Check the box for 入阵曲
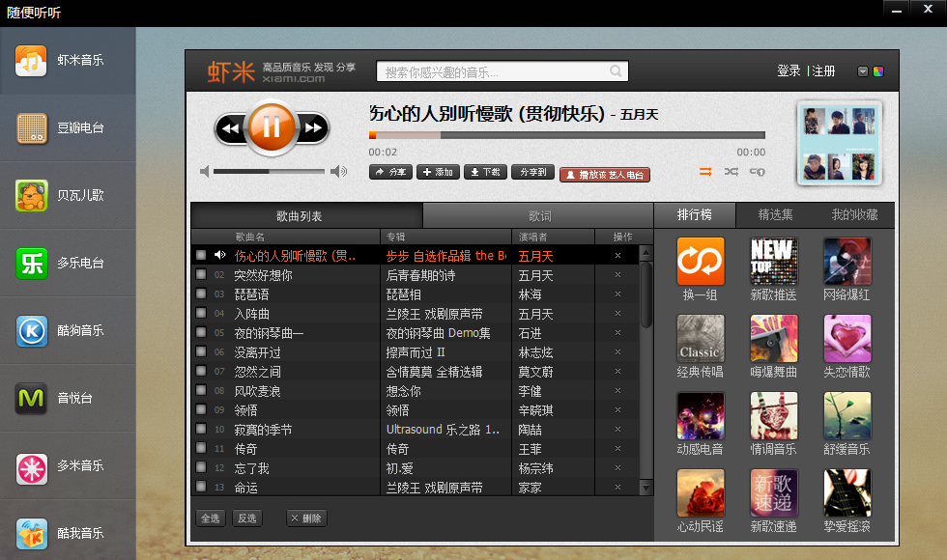The height and width of the screenshot is (560, 947). (x=201, y=313)
